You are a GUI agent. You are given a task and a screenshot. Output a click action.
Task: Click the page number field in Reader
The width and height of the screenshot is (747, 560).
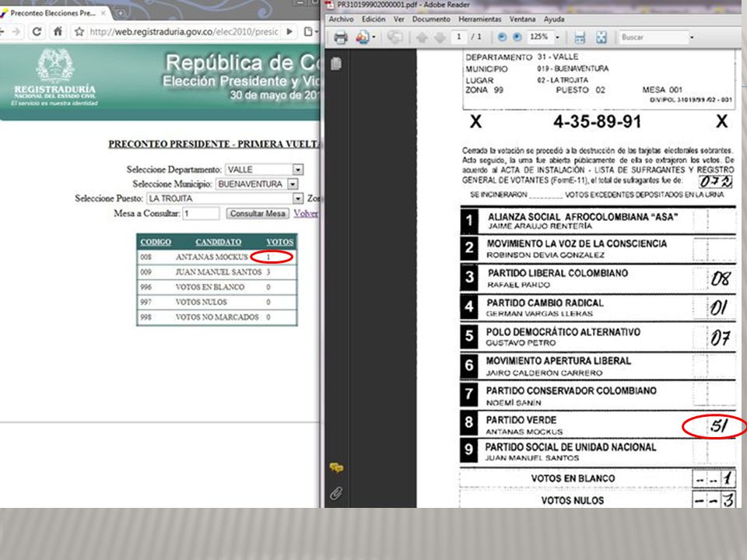(x=459, y=37)
